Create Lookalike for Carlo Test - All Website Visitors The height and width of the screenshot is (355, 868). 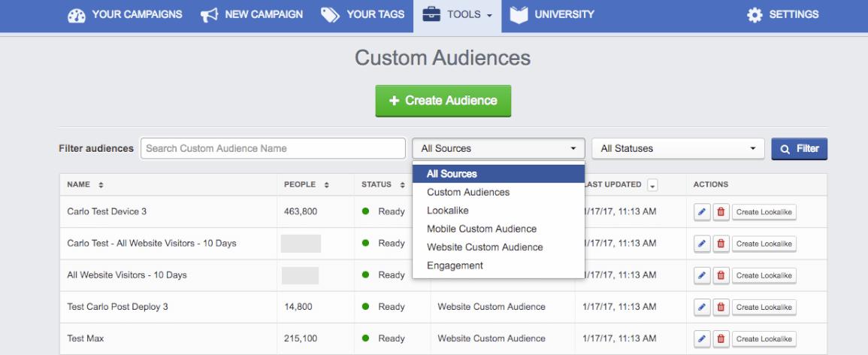[764, 244]
